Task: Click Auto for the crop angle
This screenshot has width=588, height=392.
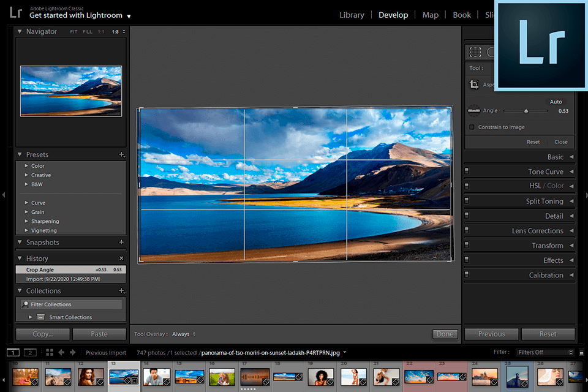Action: click(x=556, y=102)
